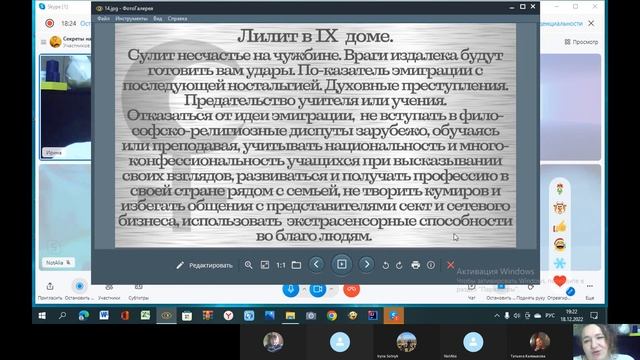Delete the image with the red X
Screen dimensions: 640x360
[x=451, y=265]
